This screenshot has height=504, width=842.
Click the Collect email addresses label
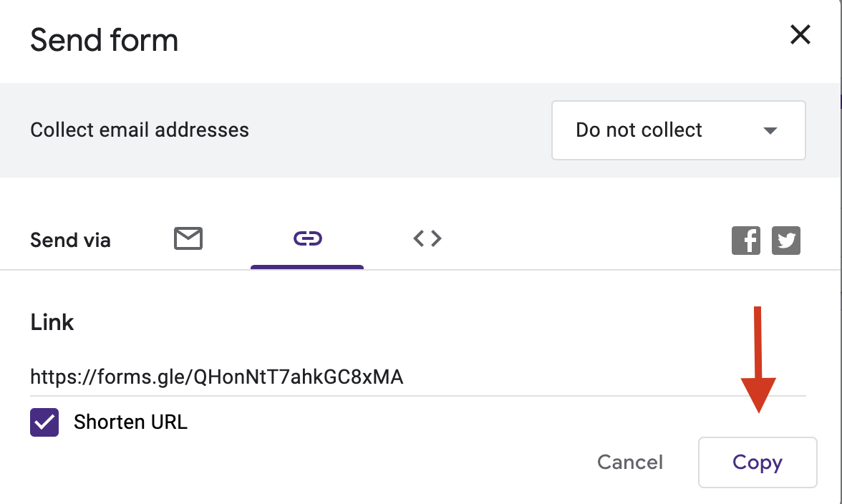click(x=140, y=130)
